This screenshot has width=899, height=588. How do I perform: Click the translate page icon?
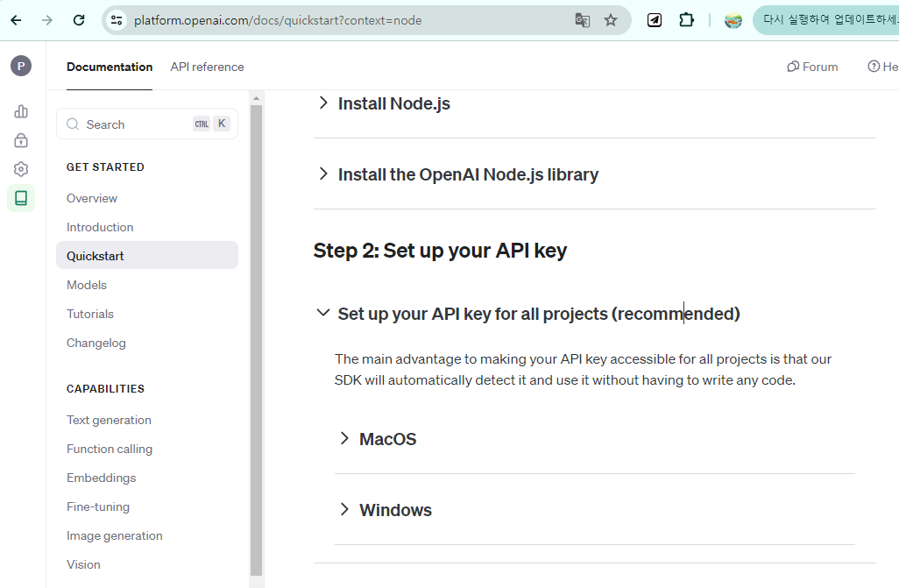[582, 20]
